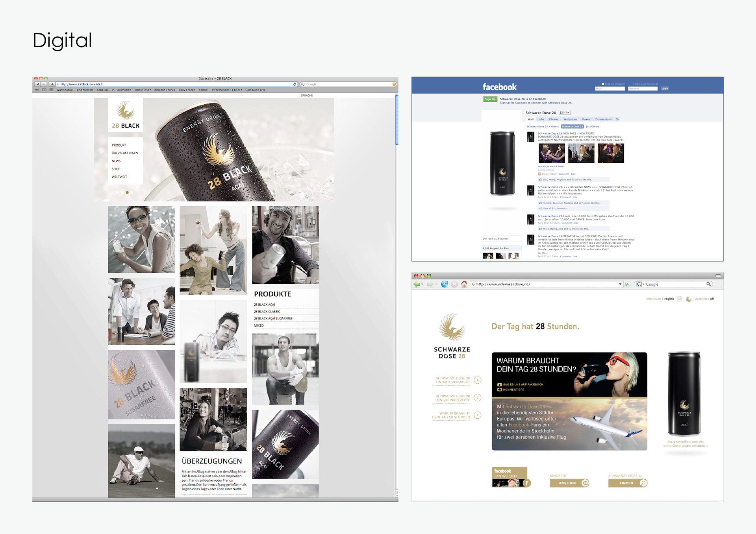Screen dimensions: 756x534
Task: Go back in the 28 BLACK Safari window
Action: pos(37,84)
